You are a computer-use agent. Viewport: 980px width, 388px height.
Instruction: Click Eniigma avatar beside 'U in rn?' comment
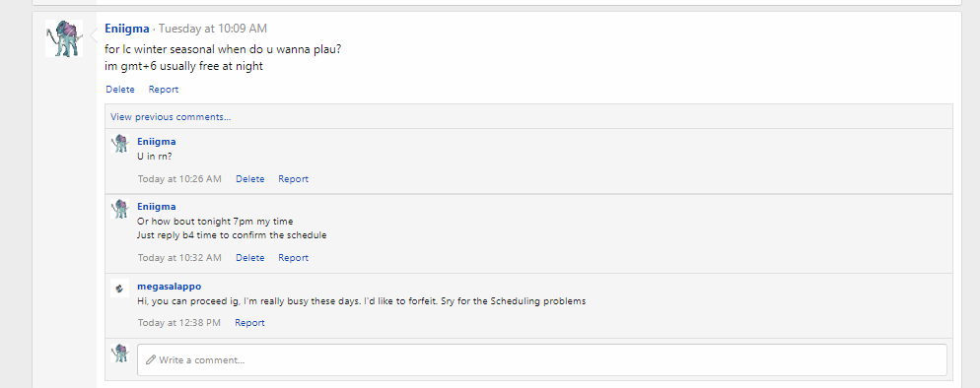[120, 143]
